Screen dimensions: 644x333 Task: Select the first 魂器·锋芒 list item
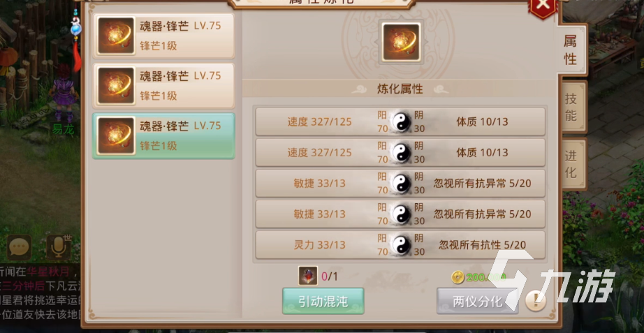(x=163, y=36)
